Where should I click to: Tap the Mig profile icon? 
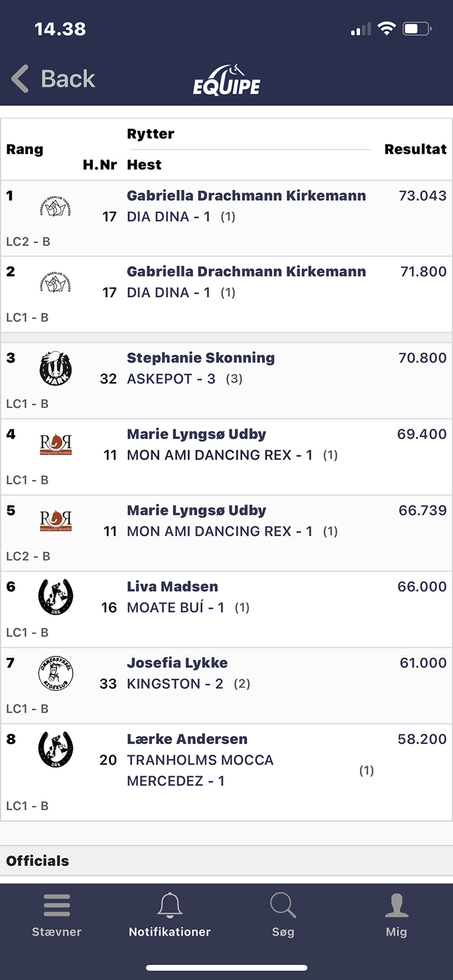pos(397,905)
